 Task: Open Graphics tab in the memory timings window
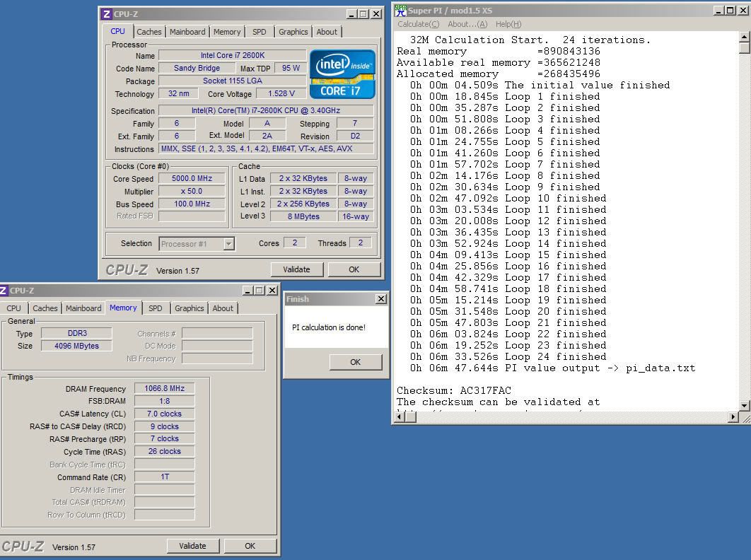[189, 308]
